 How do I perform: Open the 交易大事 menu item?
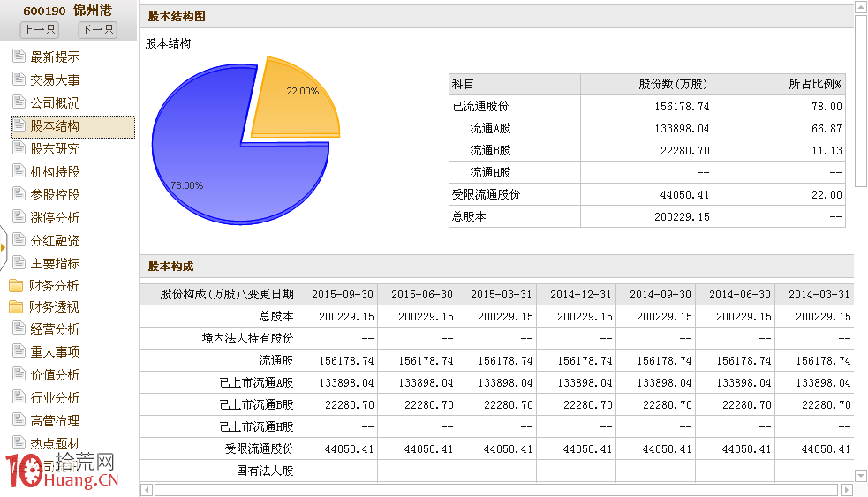pos(55,80)
